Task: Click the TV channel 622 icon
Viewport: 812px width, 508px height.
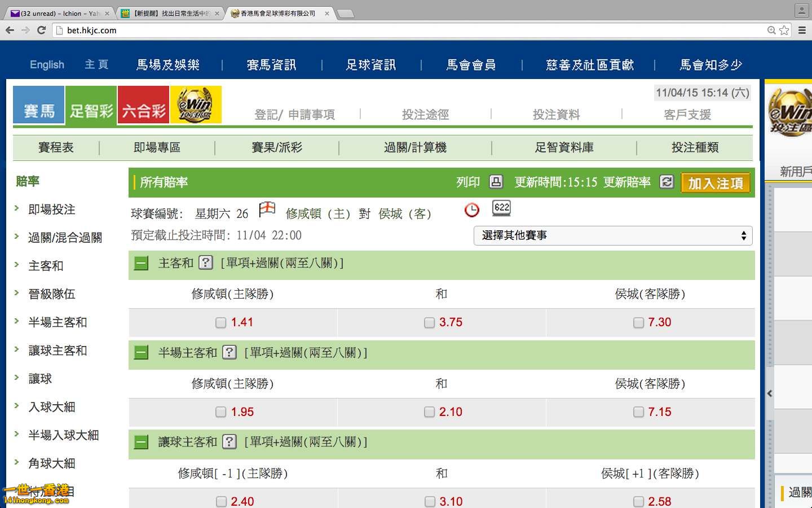Action: click(x=501, y=208)
